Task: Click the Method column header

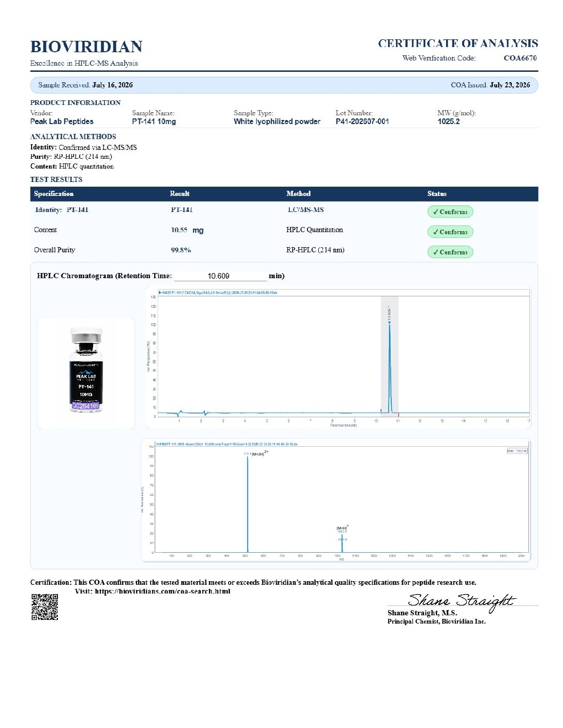Action: pyautogui.click(x=299, y=194)
